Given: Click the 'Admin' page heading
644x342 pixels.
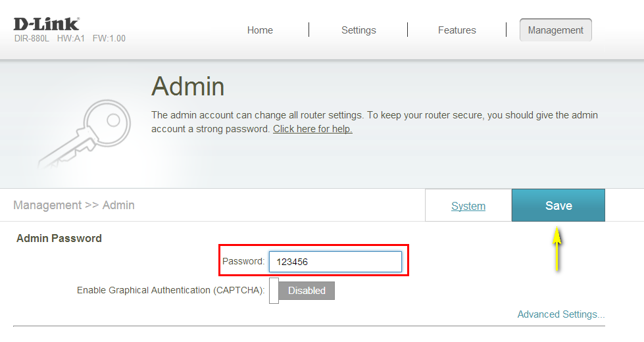Looking at the screenshot, I should (187, 86).
